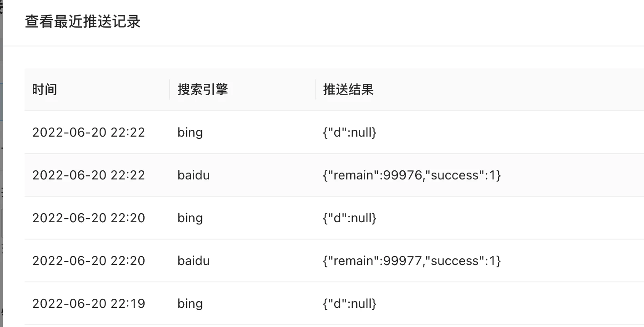
Task: Select bing engine cell for 22:20 push
Action: [190, 218]
